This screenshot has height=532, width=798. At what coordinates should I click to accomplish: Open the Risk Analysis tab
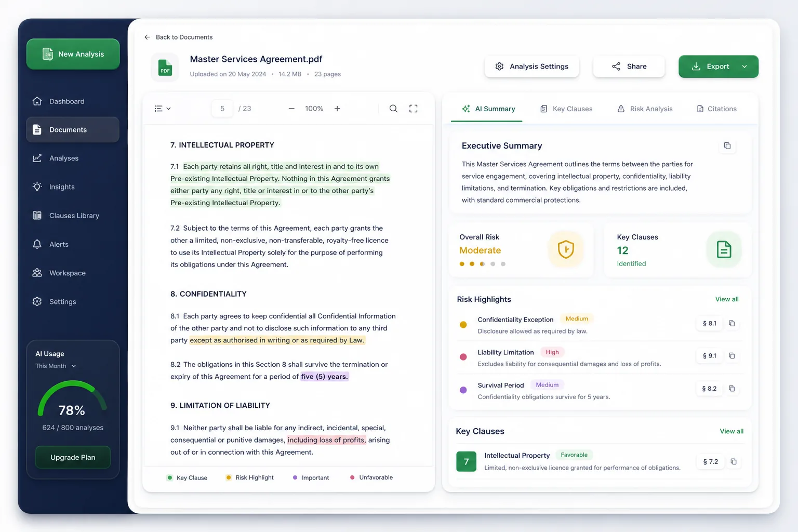coord(645,109)
